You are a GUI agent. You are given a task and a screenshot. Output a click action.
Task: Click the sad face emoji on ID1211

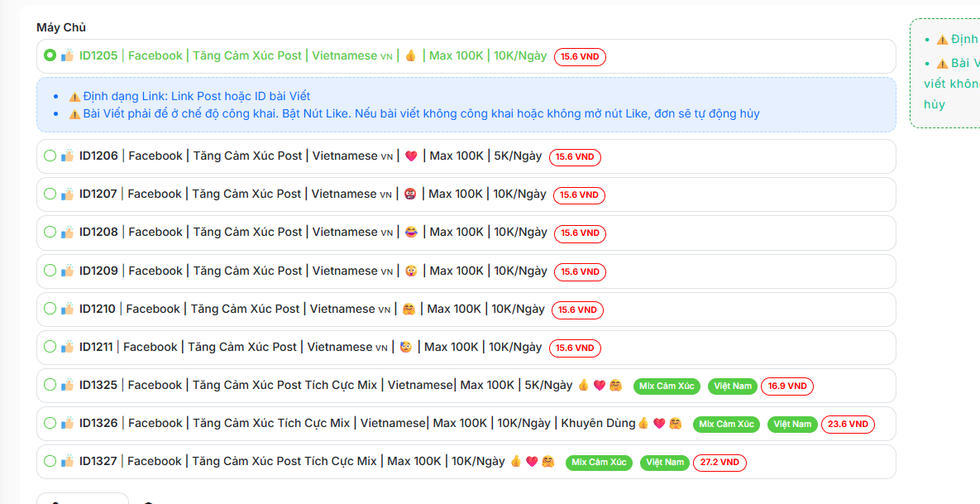tap(405, 347)
